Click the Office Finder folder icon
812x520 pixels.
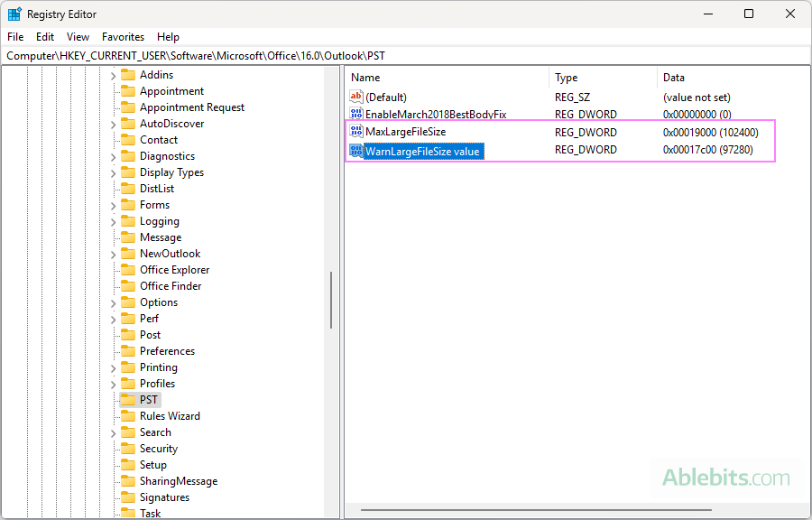tap(128, 286)
